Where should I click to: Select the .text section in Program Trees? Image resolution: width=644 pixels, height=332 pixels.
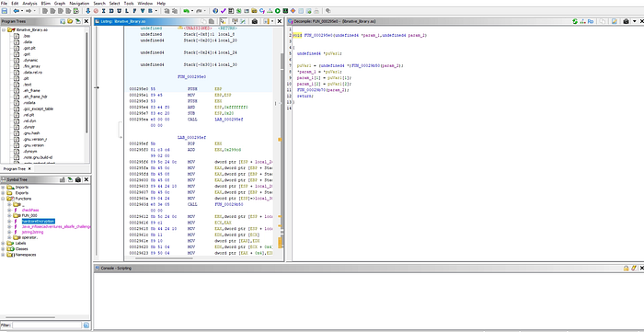(x=28, y=84)
